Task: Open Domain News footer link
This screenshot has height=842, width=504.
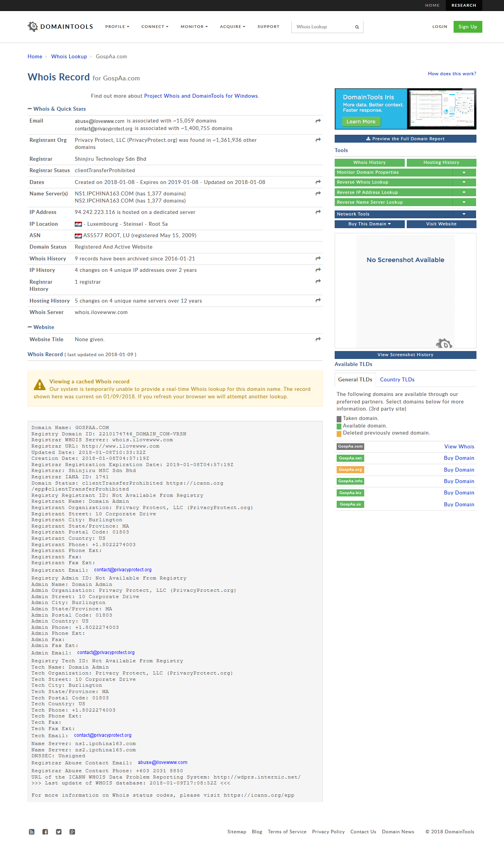Action: tap(398, 832)
